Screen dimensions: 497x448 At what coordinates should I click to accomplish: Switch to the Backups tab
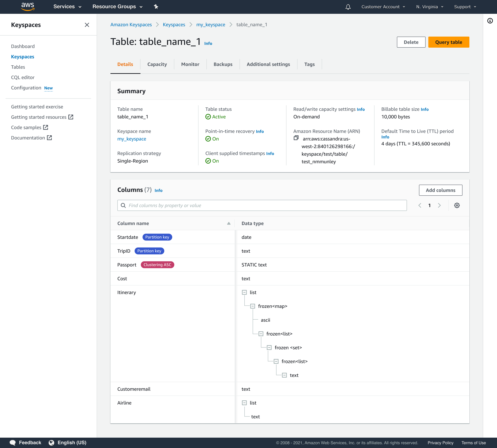point(223,64)
